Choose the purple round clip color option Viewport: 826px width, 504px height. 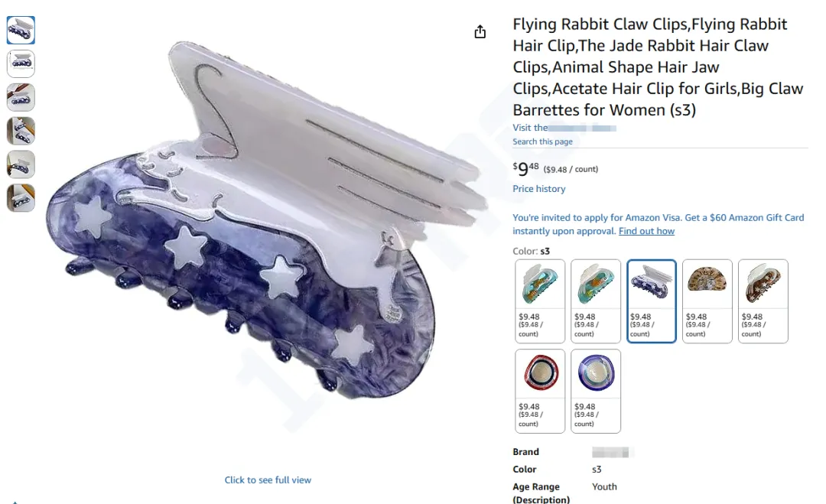596,392
